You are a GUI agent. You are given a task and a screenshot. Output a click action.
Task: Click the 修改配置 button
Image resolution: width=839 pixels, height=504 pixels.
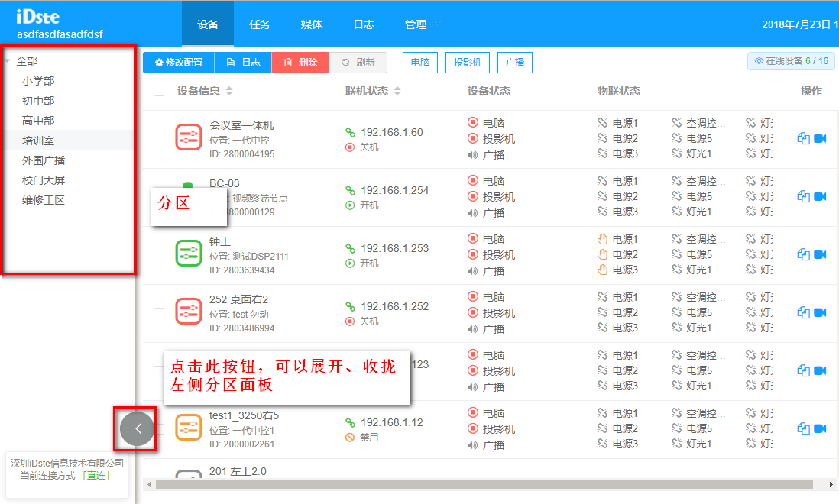[179, 63]
